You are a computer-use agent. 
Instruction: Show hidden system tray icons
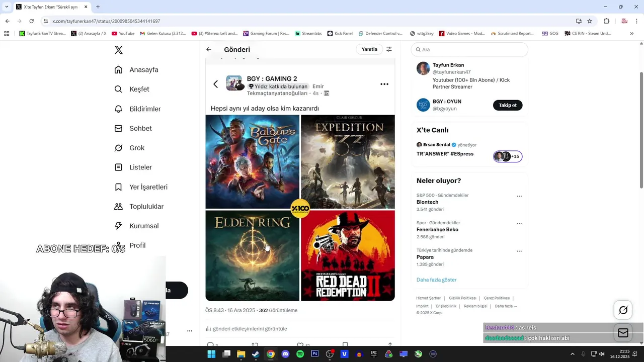(573, 354)
